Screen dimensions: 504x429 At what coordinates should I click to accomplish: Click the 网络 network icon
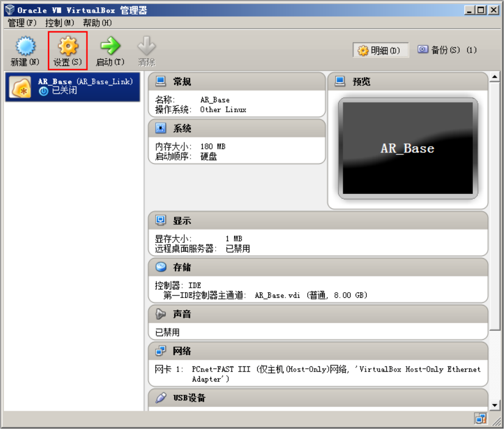click(160, 351)
